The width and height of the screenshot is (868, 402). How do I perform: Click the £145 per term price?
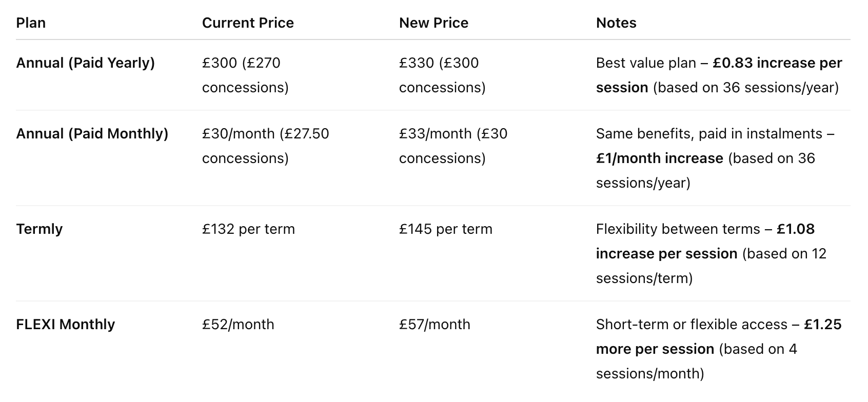(x=446, y=229)
